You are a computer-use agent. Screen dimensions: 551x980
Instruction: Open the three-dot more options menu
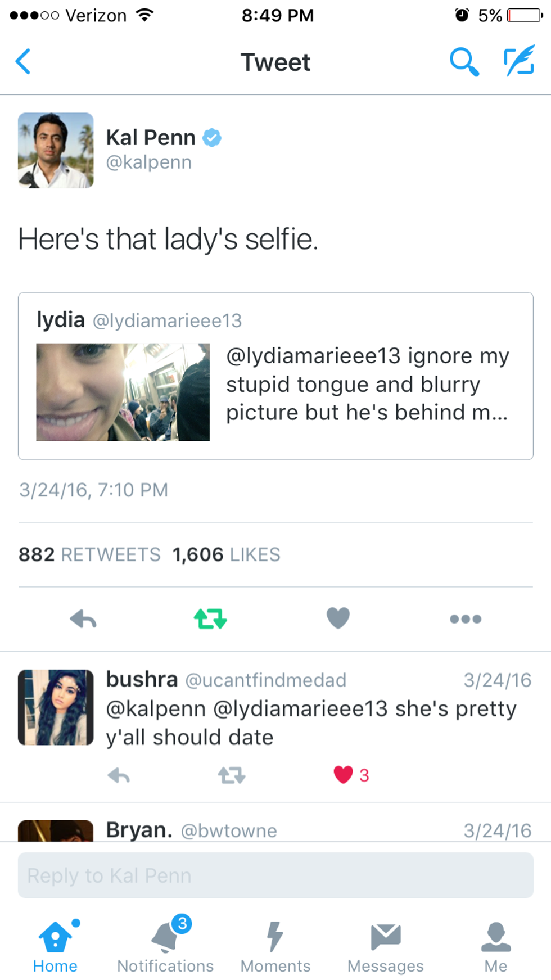click(x=466, y=619)
